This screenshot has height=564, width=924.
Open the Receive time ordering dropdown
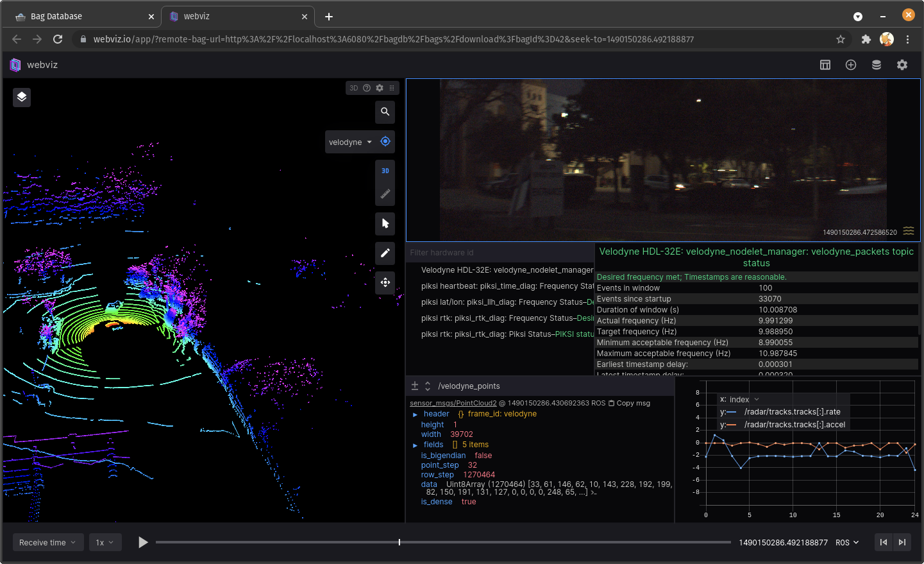(48, 542)
